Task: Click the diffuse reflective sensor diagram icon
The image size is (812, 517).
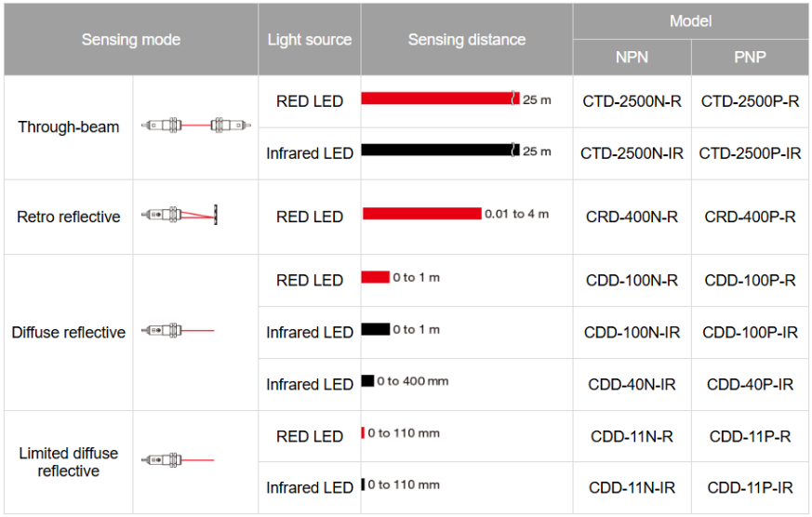Action: tap(178, 331)
